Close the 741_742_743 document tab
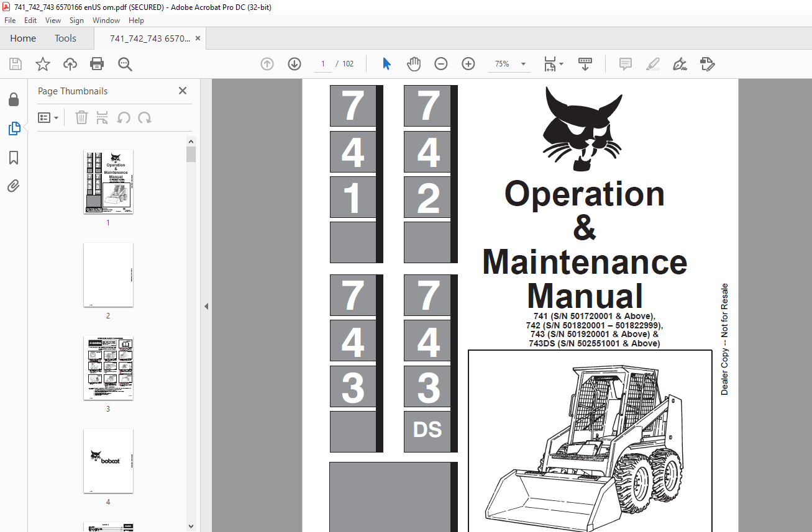The height and width of the screenshot is (532, 812). [x=198, y=38]
